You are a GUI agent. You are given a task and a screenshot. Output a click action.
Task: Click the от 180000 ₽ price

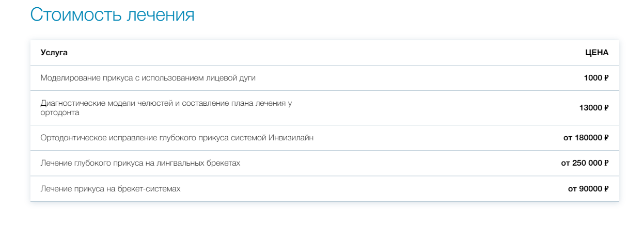pos(586,138)
